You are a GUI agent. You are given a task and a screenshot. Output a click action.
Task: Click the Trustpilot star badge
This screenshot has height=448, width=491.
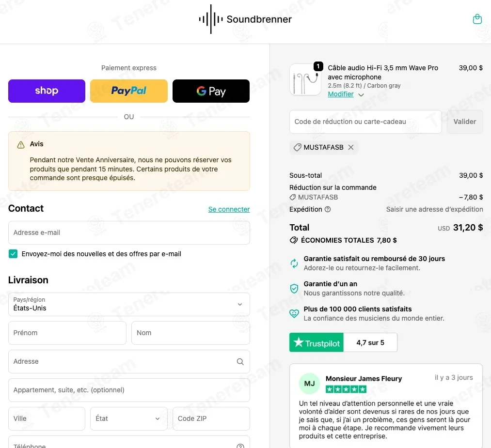pos(317,342)
